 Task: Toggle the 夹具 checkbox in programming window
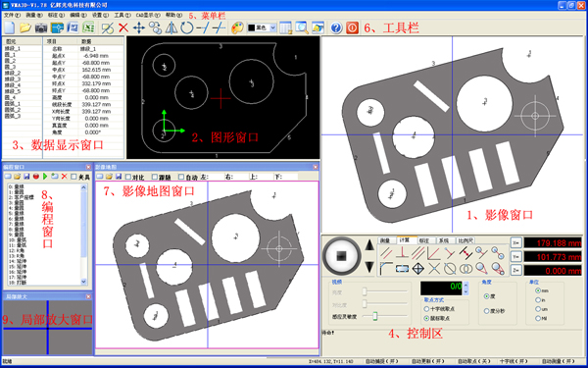coord(73,177)
